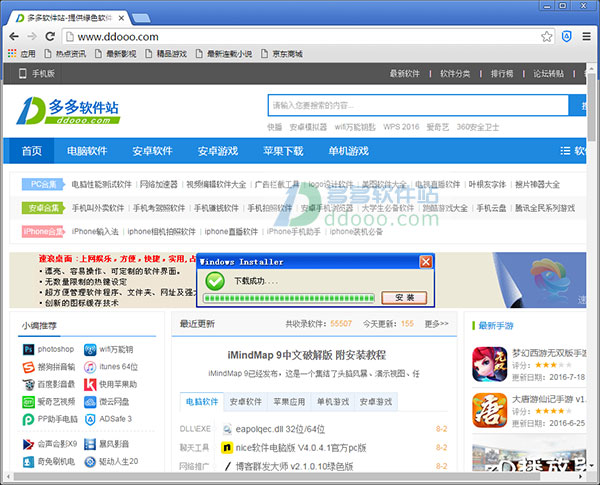Open the Apps grid in the bookmarks bar
600x485 pixels.
click(x=21, y=54)
